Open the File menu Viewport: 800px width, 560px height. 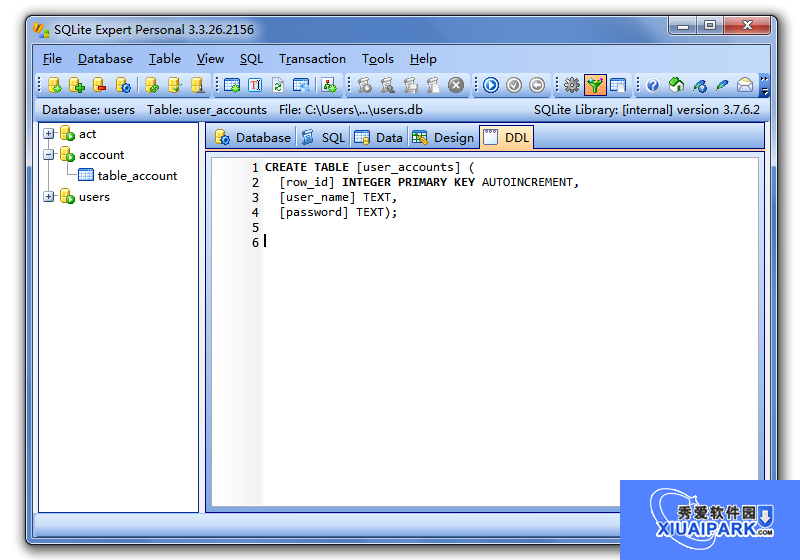[52, 59]
